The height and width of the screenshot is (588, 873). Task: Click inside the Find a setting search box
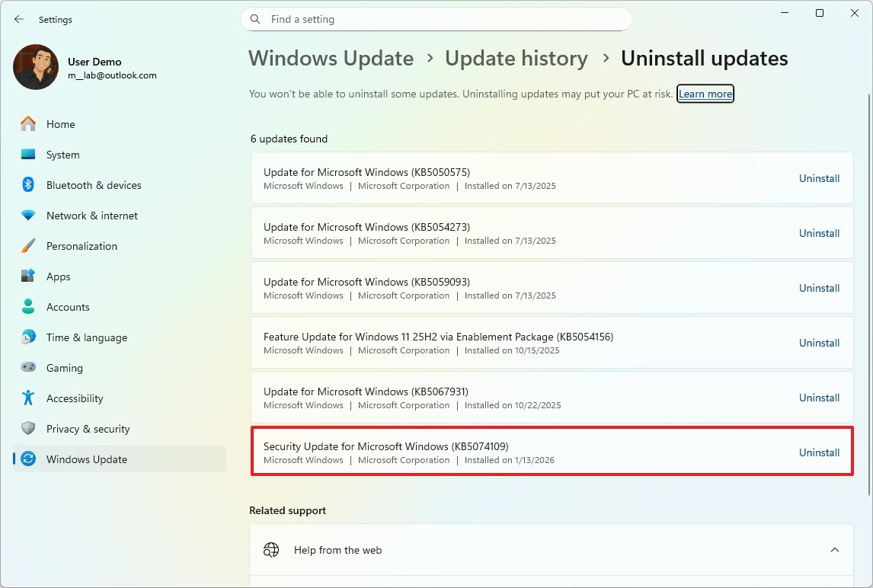click(434, 19)
